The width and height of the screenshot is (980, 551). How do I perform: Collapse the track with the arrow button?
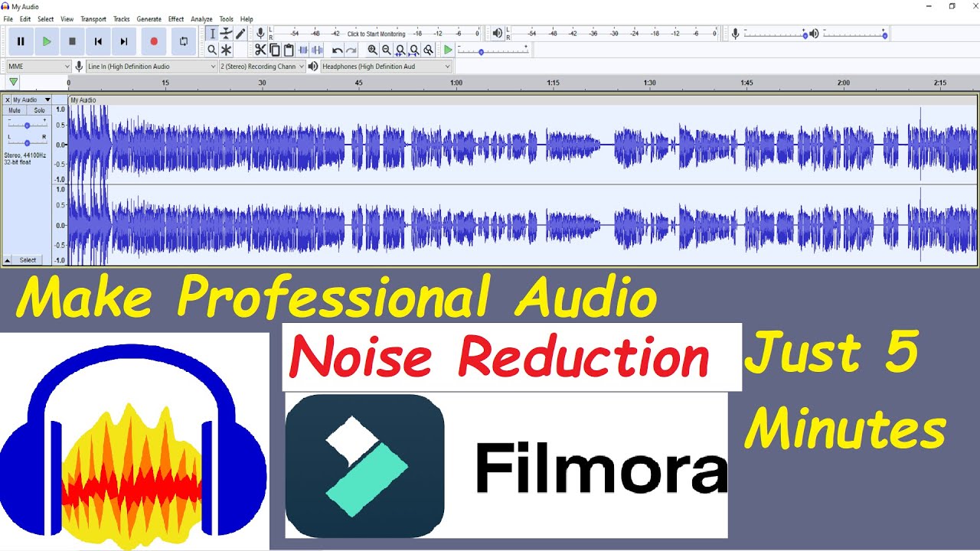coord(8,260)
